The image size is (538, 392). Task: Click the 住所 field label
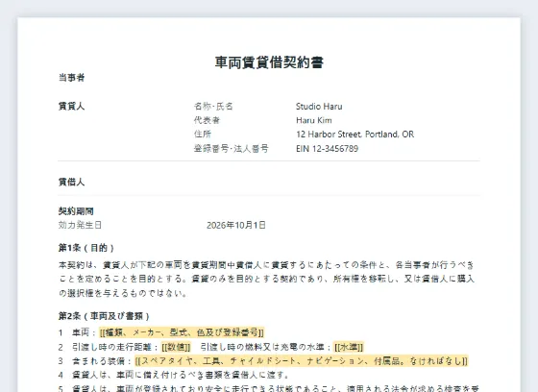click(x=203, y=135)
